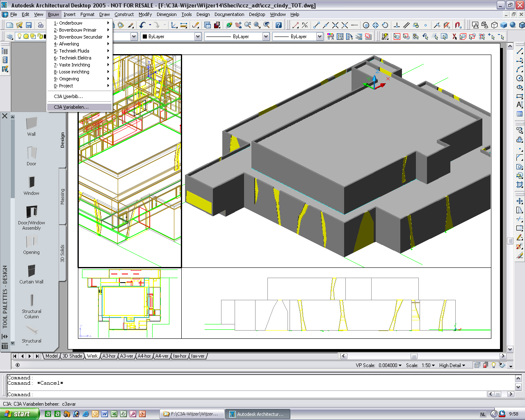Open the 4- Afwerking submenu
Viewport: 525px width, 420px height.
(80, 44)
